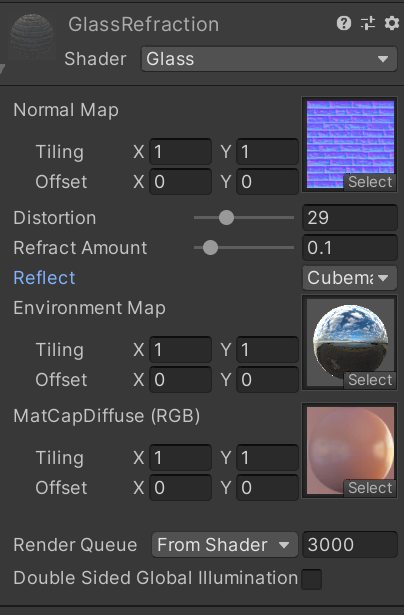404x615 pixels.
Task: Toggle Double Sided Global Illumination checkbox
Action: (311, 579)
